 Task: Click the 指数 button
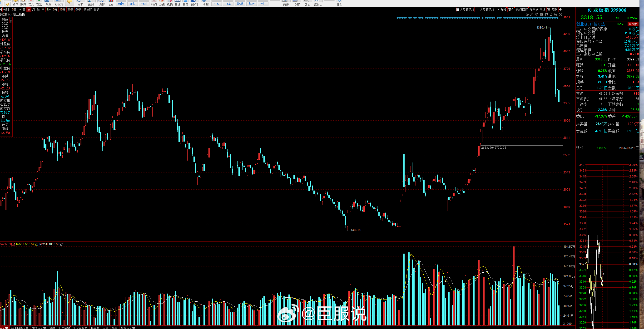pos(228,4)
